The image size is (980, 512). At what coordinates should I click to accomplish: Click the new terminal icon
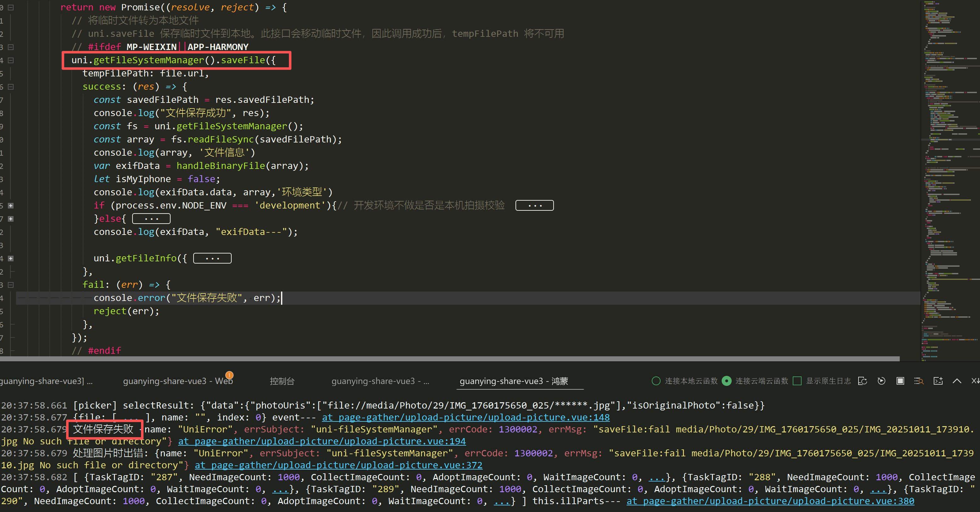click(938, 381)
